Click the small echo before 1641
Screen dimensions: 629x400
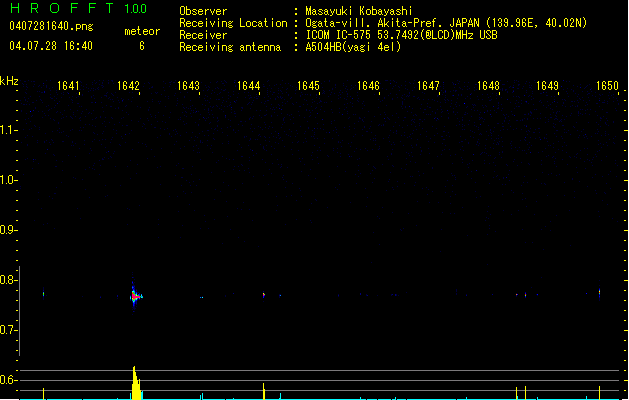point(43,294)
